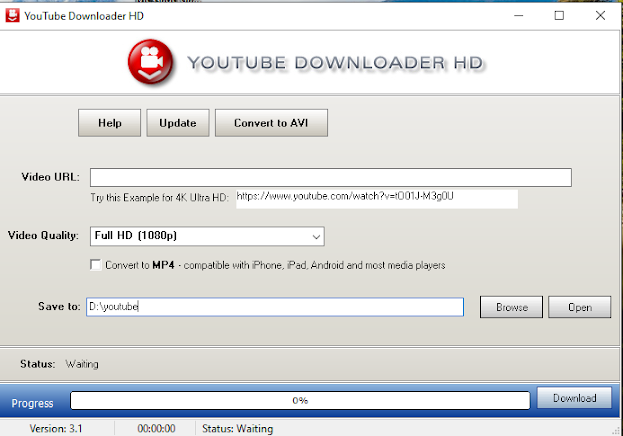This screenshot has height=436, width=623.
Task: Click the example 4K Ultra HD URL field
Action: coord(377,198)
